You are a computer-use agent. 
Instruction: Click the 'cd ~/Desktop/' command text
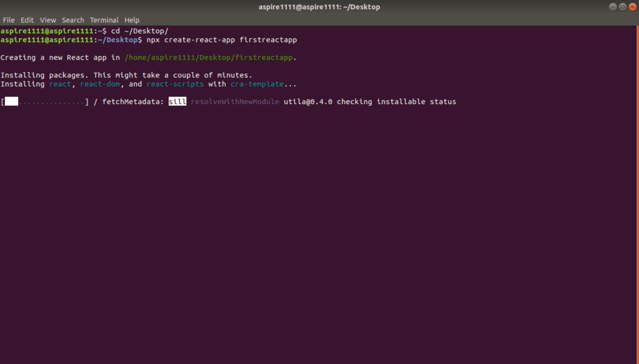coord(140,31)
